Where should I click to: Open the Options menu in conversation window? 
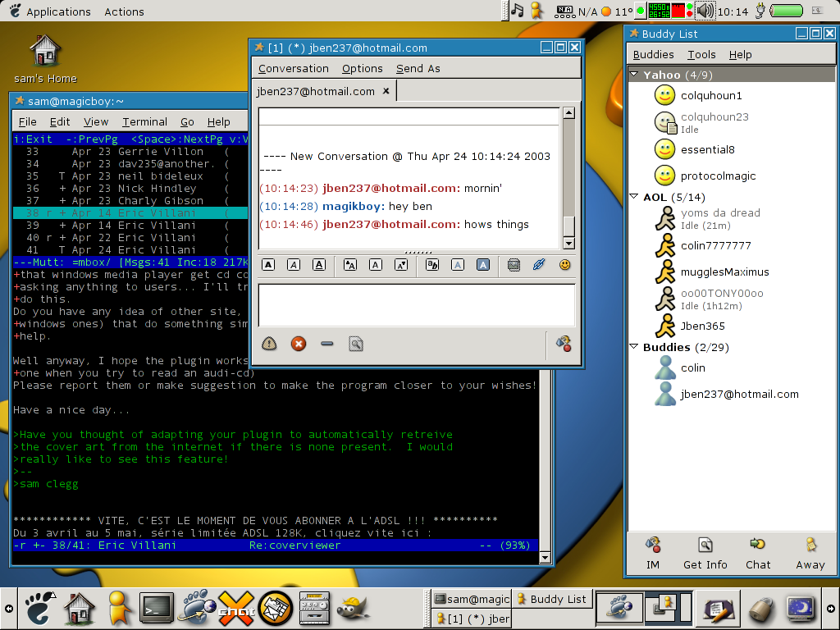point(363,69)
